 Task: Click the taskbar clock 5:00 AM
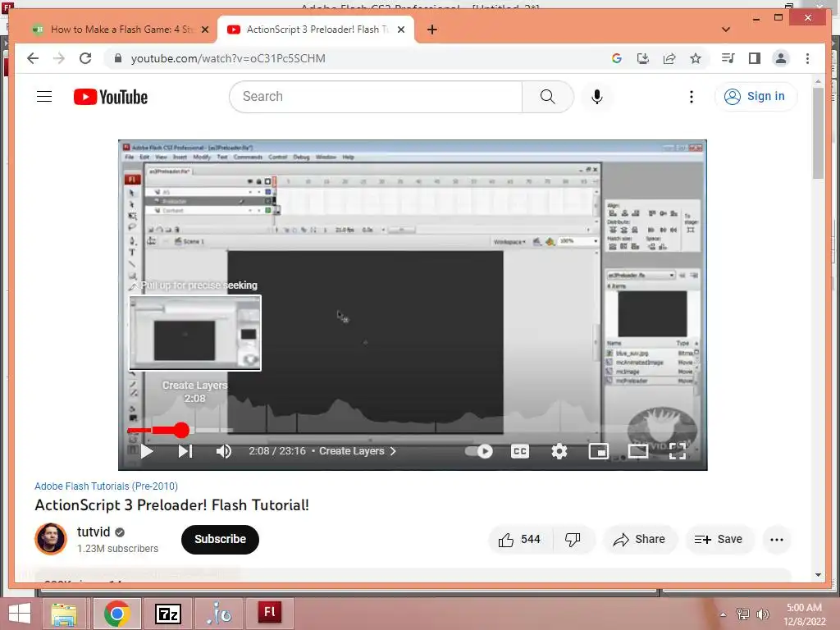(x=804, y=608)
